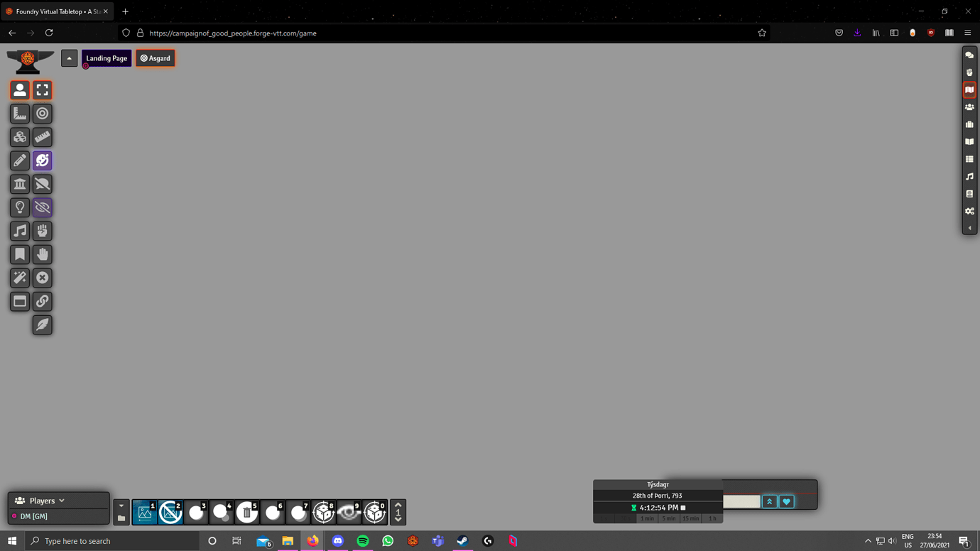This screenshot has width=980, height=551.
Task: Select the Token Controls tool
Action: (20, 90)
